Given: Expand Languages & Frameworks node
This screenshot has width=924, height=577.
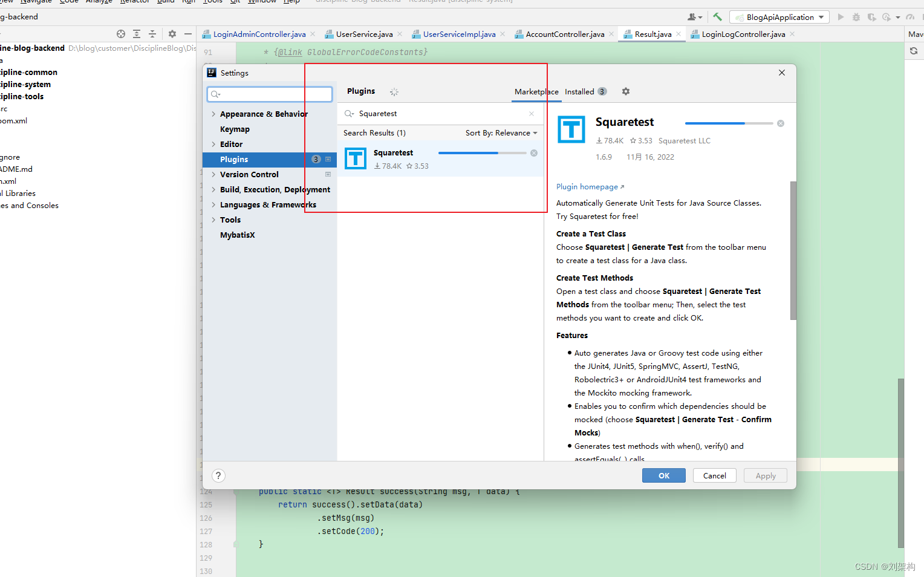Looking at the screenshot, I should tap(213, 204).
